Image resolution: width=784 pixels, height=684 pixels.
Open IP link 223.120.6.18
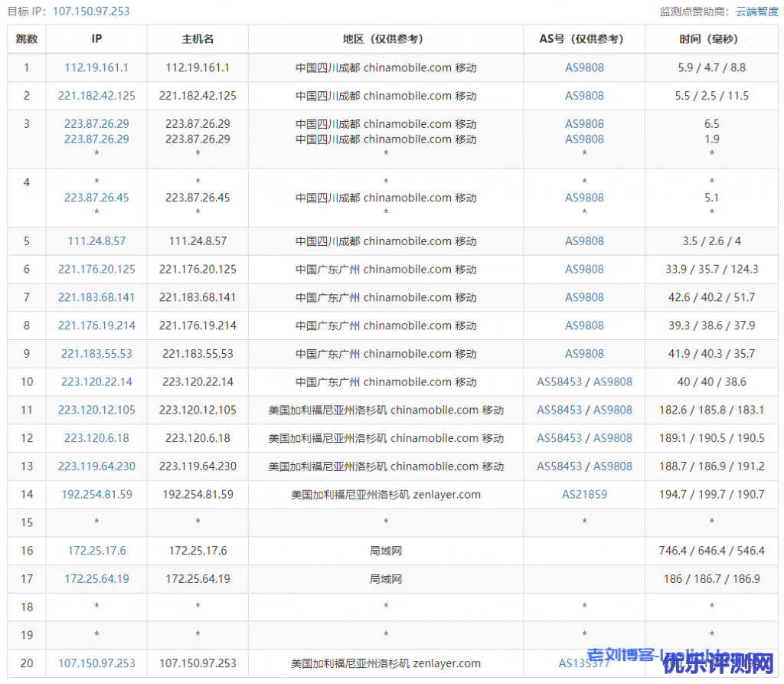click(x=96, y=438)
